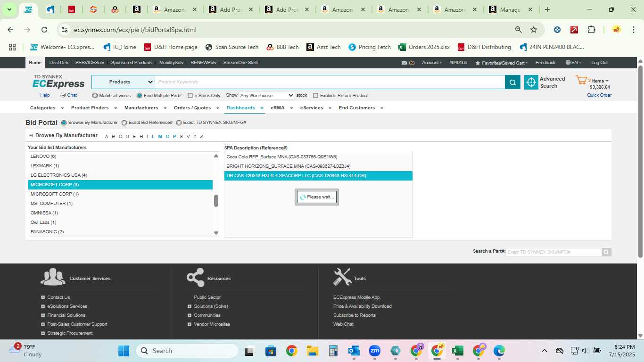Open the Dashboards menu

click(244, 108)
